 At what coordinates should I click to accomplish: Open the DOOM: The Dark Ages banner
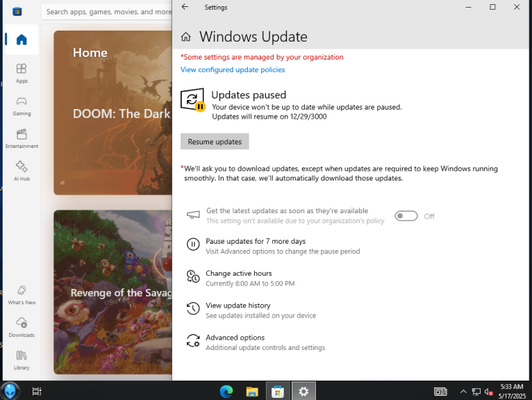[113, 112]
